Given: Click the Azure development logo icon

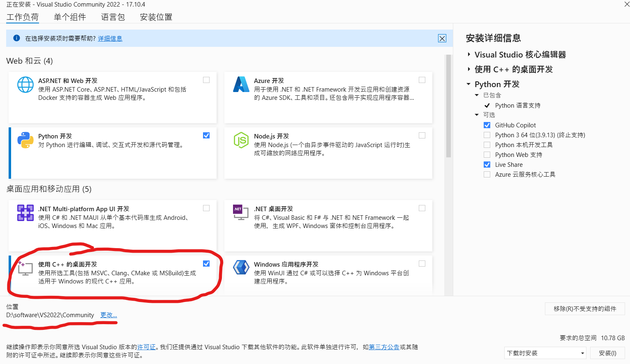Looking at the screenshot, I should (x=241, y=84).
